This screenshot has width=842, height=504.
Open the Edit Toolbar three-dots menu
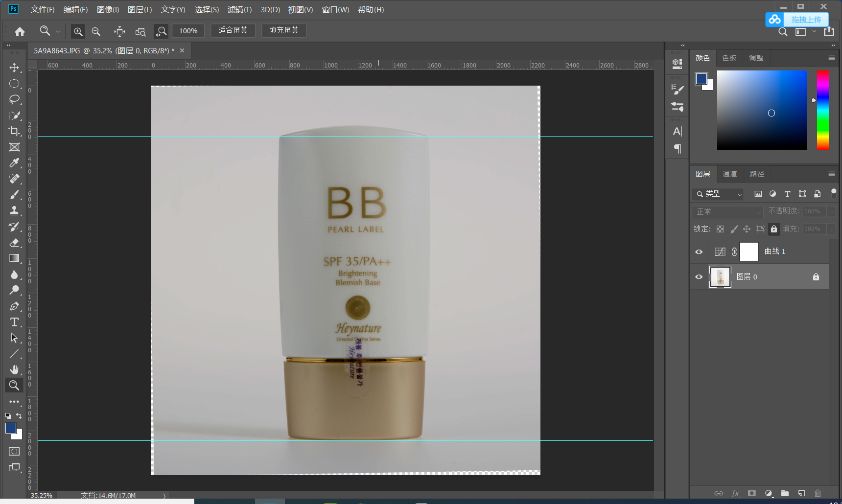coord(14,402)
